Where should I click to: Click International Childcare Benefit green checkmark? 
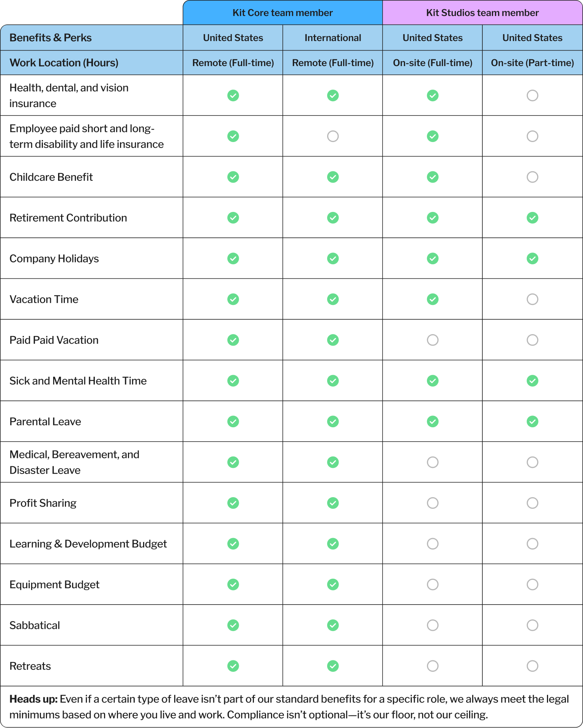pyautogui.click(x=333, y=177)
